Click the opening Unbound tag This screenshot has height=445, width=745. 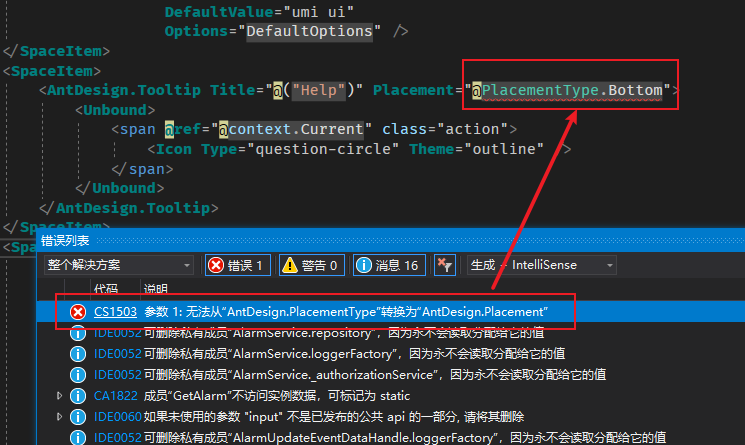pyautogui.click(x=115, y=110)
